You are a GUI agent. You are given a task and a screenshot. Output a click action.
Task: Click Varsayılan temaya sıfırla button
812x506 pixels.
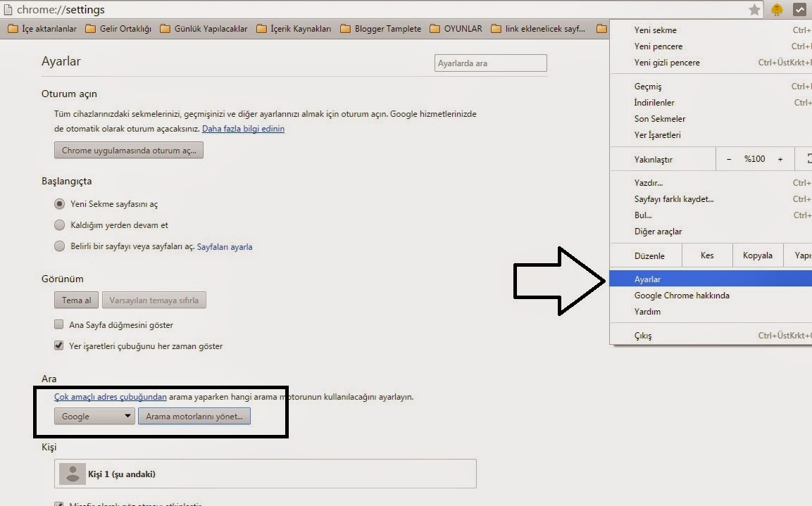pos(154,300)
